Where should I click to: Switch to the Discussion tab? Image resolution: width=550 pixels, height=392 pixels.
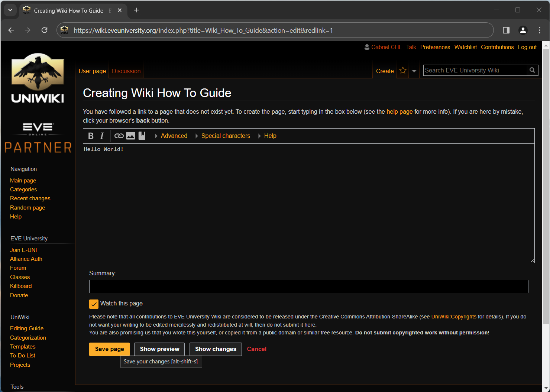(126, 71)
